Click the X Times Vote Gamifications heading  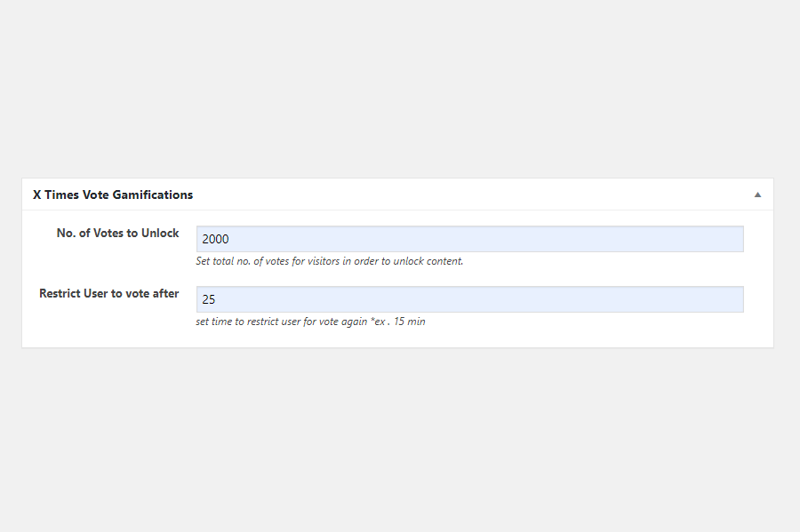(113, 195)
